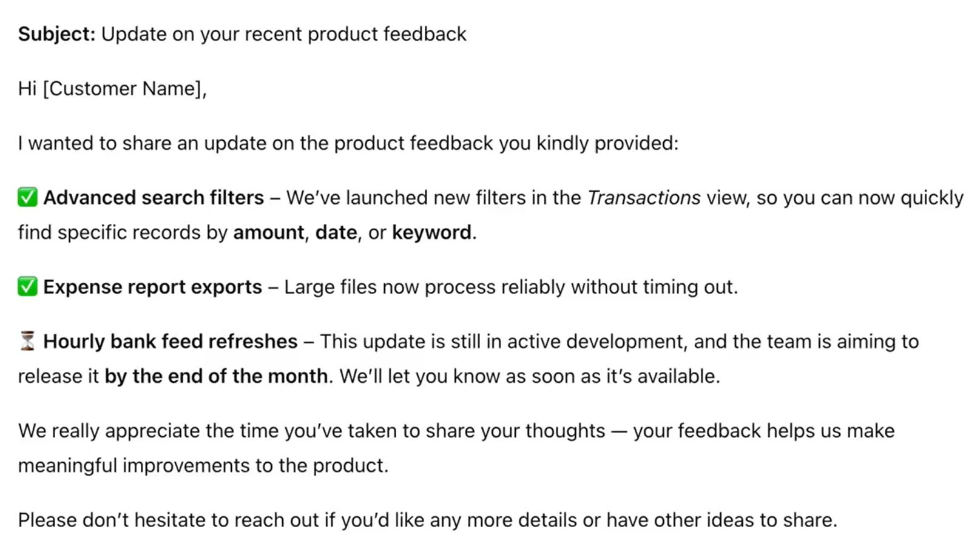Click the green checkmark beside Expense report exports
This screenshot has width=980, height=549.
pos(27,286)
